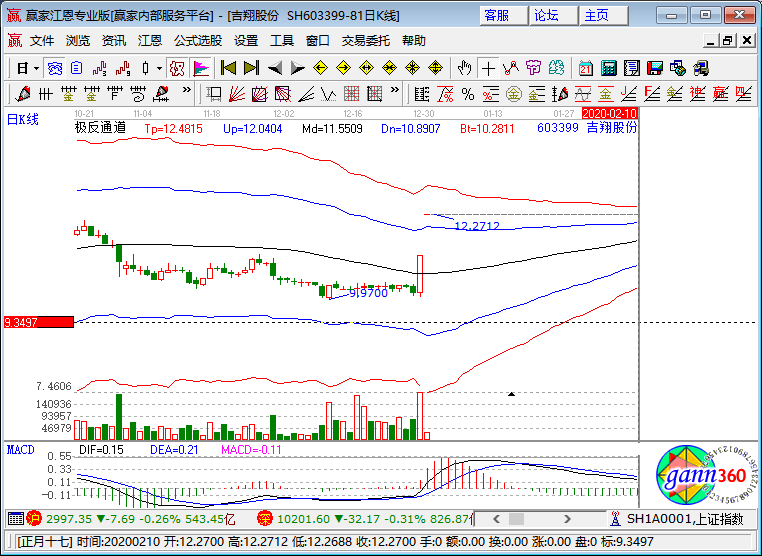The height and width of the screenshot is (556, 762).
Task: Open the 交易委托 menu
Action: [367, 41]
